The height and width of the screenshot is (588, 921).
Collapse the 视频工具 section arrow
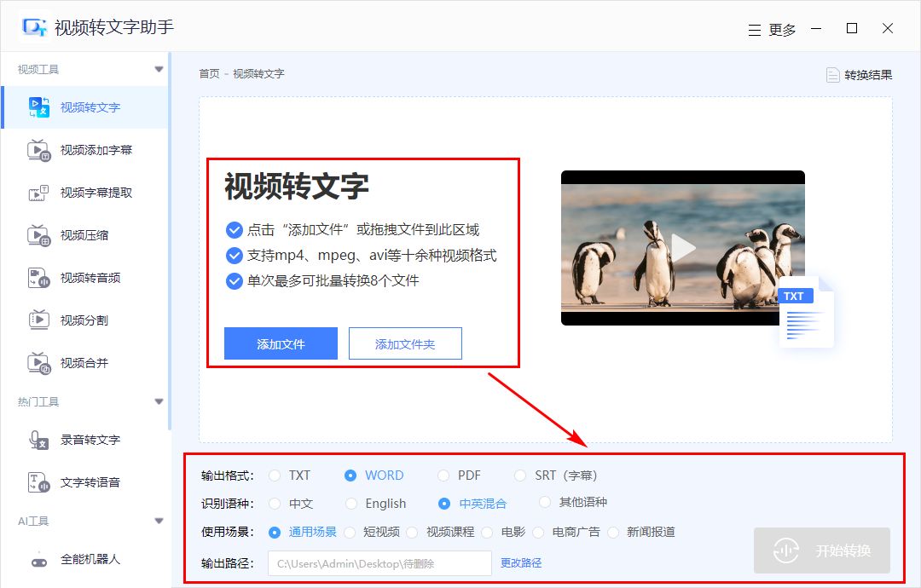[159, 69]
